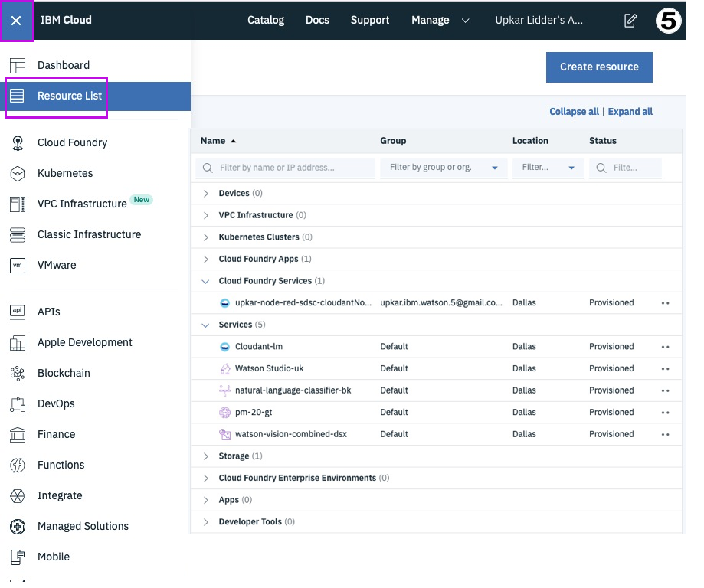The width and height of the screenshot is (704, 588).
Task: Click the Location column header
Action: pyautogui.click(x=530, y=141)
